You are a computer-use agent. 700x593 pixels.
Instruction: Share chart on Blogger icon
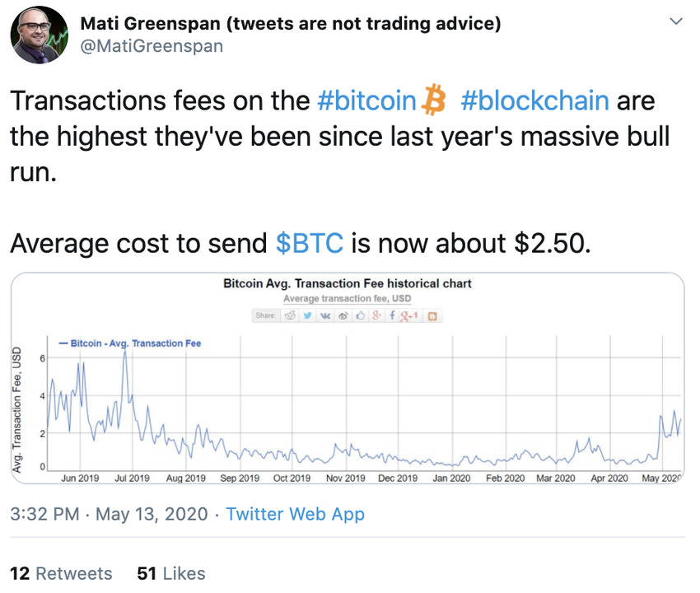point(432,315)
